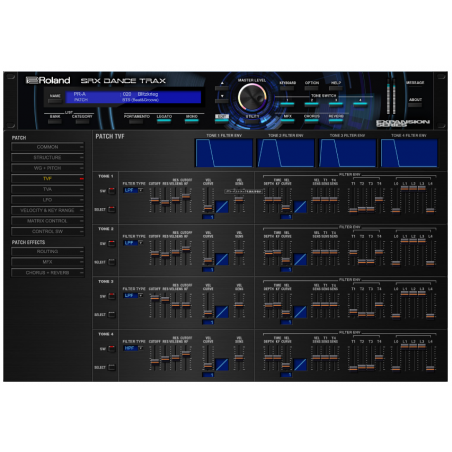452x452 pixels.
Task: Switch to the WG + PITCH page
Action: [47, 168]
